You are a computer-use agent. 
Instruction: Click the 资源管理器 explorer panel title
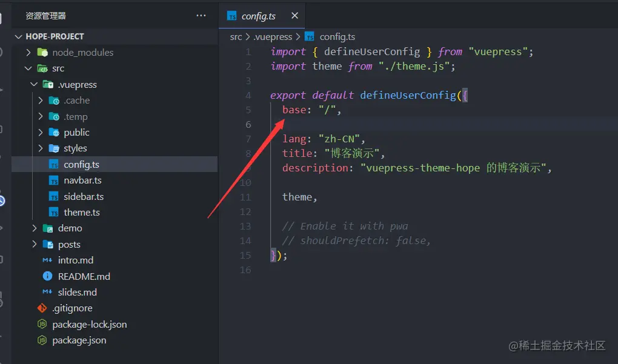coord(45,16)
